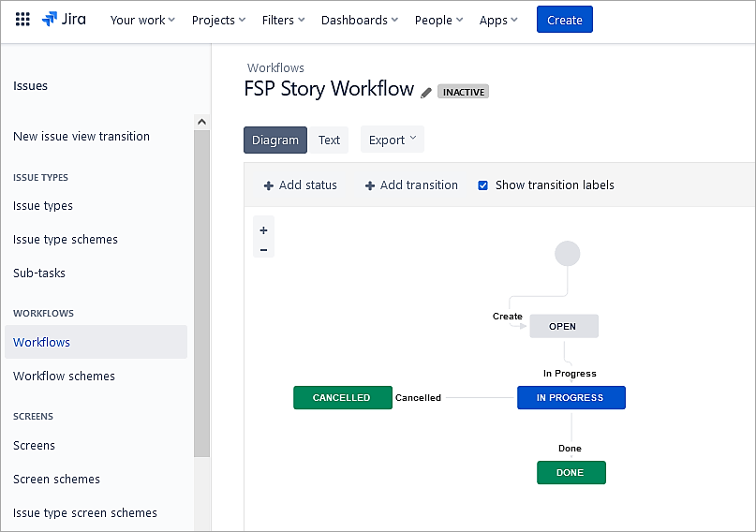This screenshot has height=532, width=756.
Task: Open the Dashboards menu
Action: [x=359, y=20]
